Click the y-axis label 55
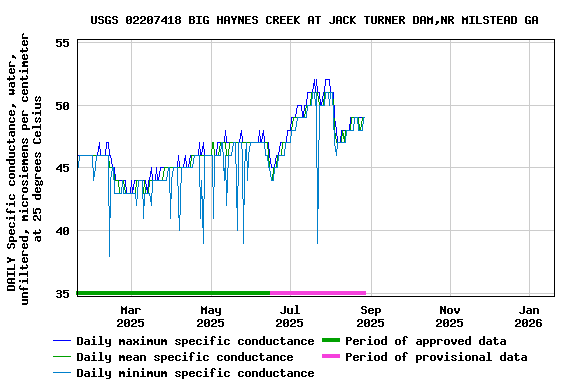576x384 pixels. pos(62,43)
